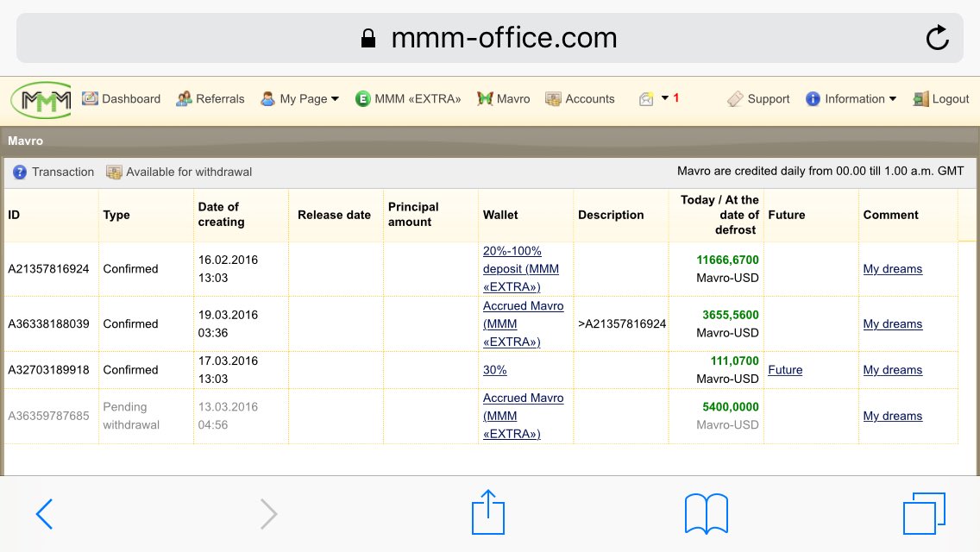980x552 pixels.
Task: Click the Support tag icon
Action: pos(735,99)
